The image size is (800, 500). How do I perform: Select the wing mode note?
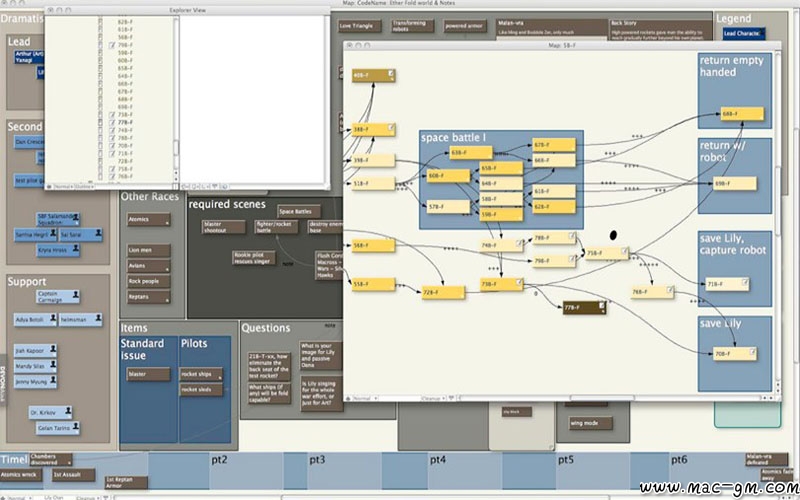tap(591, 423)
